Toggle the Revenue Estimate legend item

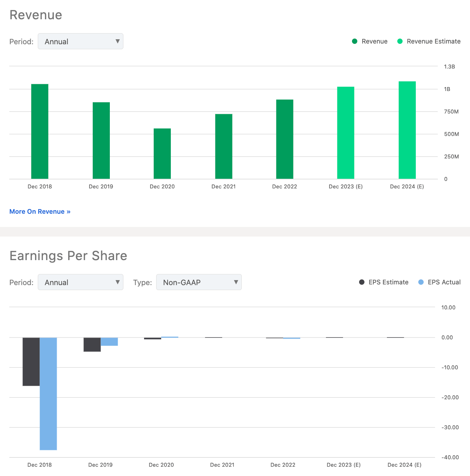429,41
